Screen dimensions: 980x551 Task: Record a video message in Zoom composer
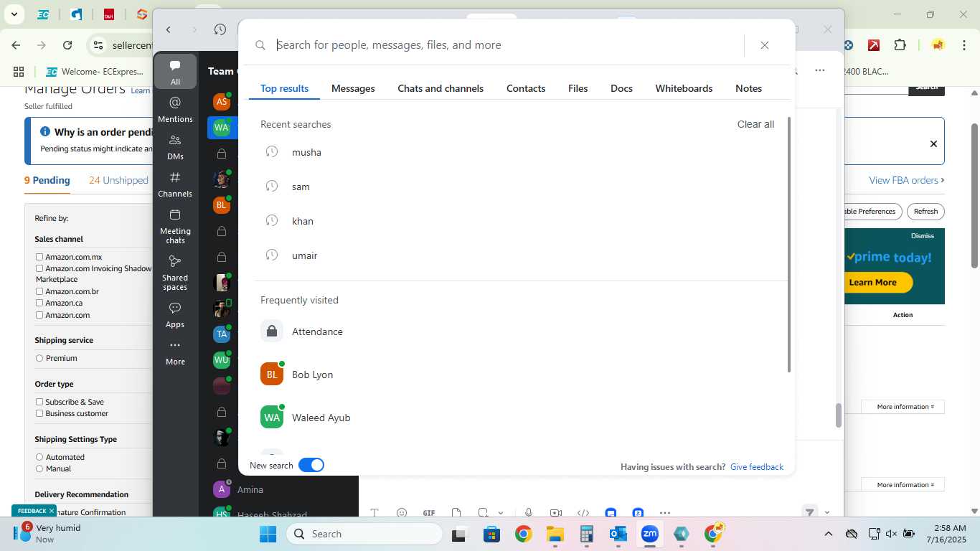556,512
